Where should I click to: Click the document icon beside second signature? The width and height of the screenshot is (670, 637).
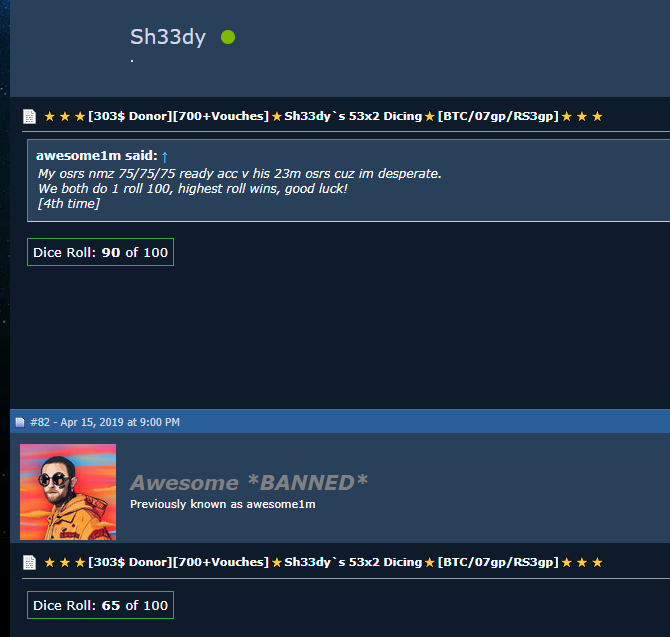(29, 562)
